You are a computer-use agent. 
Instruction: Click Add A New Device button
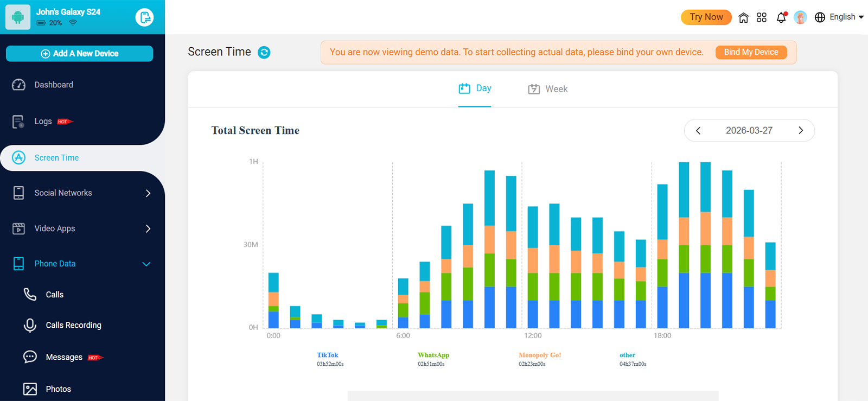[80, 54]
